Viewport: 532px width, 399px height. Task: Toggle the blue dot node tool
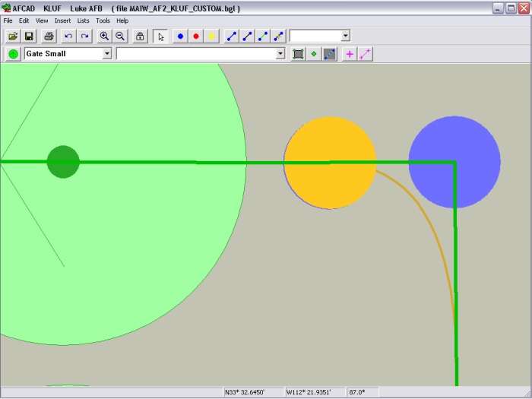181,36
